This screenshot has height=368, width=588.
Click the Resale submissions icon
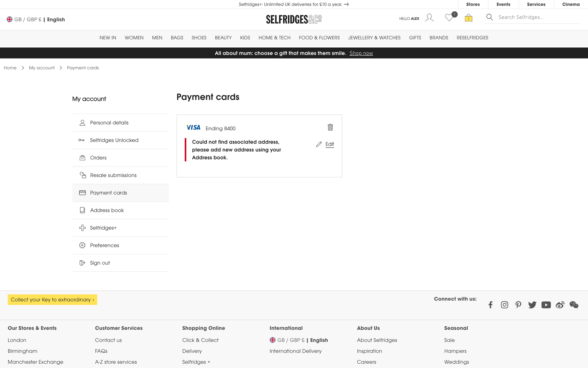[83, 175]
